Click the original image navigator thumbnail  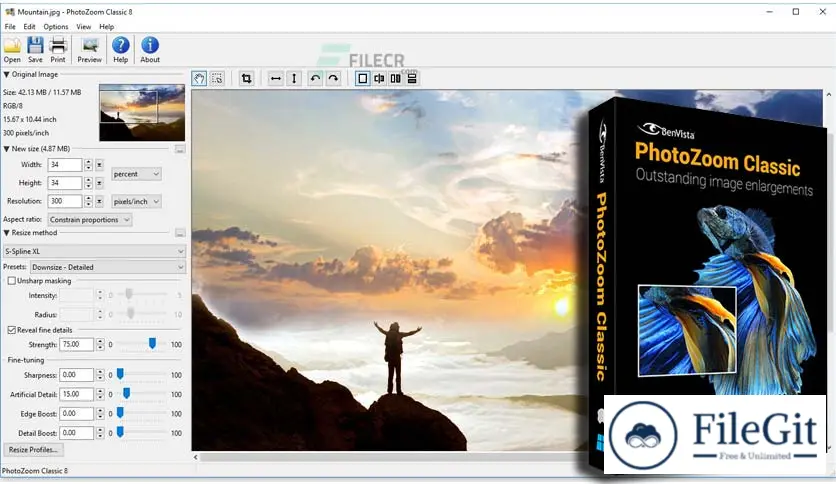click(142, 112)
